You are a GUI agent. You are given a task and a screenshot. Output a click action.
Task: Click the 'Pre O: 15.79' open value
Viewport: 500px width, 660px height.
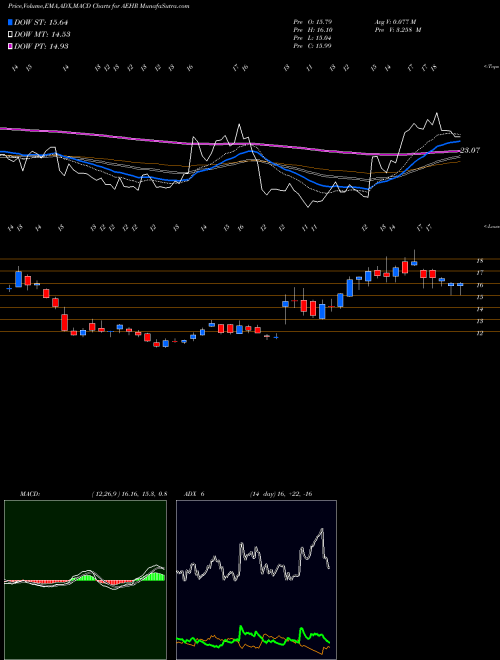(x=312, y=22)
